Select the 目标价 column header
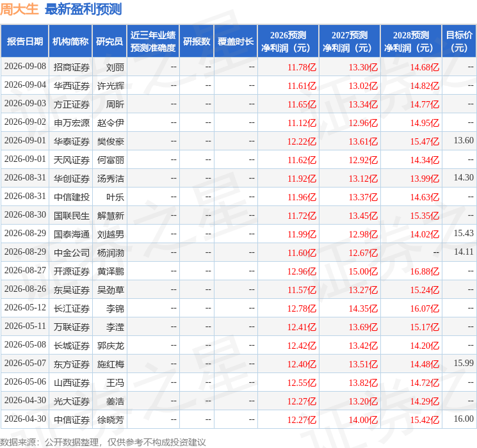 point(459,42)
